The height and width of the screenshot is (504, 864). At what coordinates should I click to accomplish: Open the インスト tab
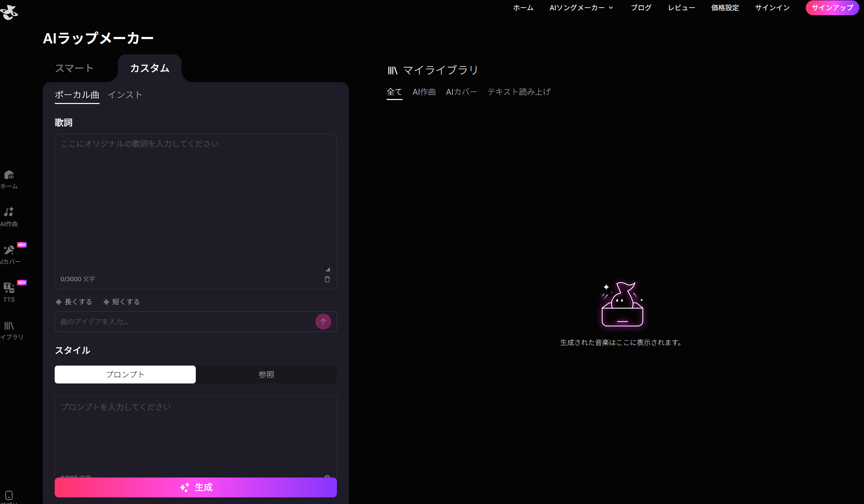click(125, 95)
